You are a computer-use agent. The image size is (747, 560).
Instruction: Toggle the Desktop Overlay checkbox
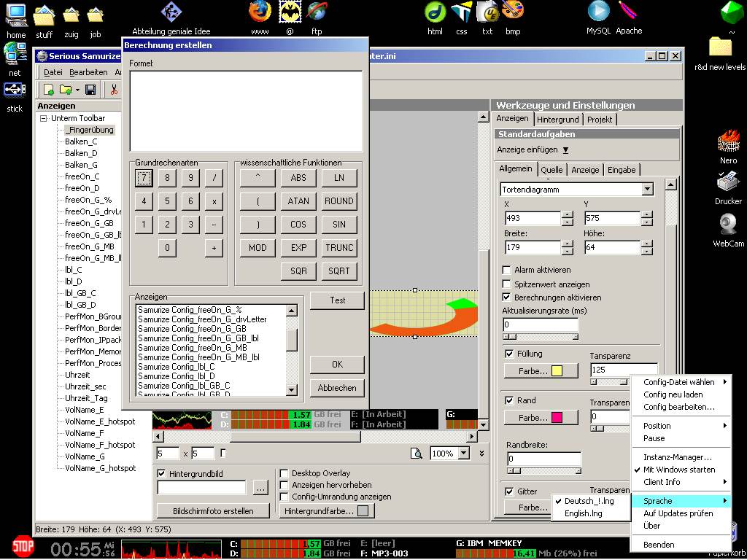point(285,473)
